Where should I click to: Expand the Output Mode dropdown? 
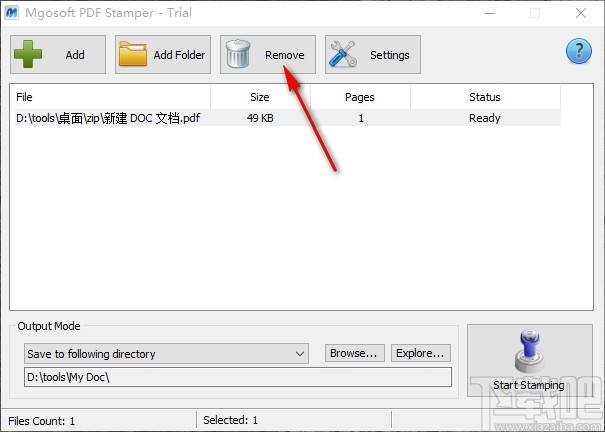[166, 354]
